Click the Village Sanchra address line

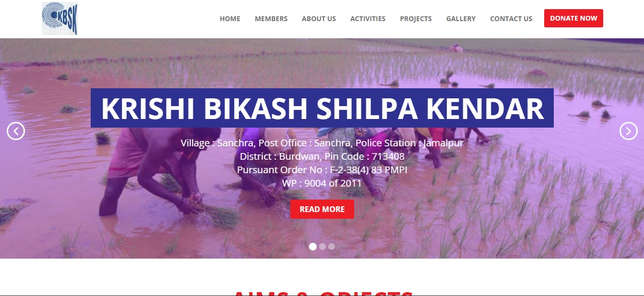[322, 143]
